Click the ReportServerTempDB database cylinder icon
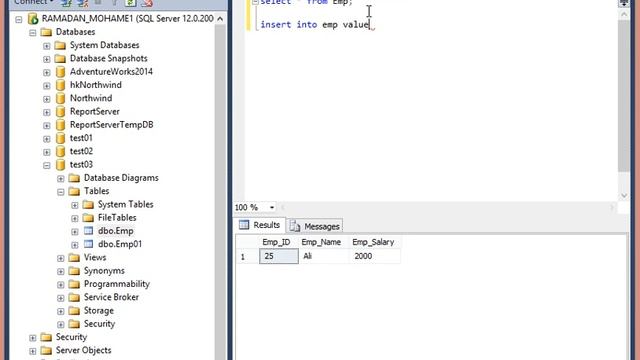The width and height of the screenshot is (640, 360). (60, 125)
